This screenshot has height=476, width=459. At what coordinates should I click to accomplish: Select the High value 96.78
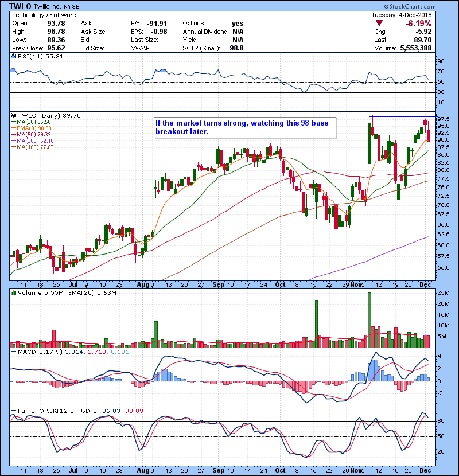(56, 32)
